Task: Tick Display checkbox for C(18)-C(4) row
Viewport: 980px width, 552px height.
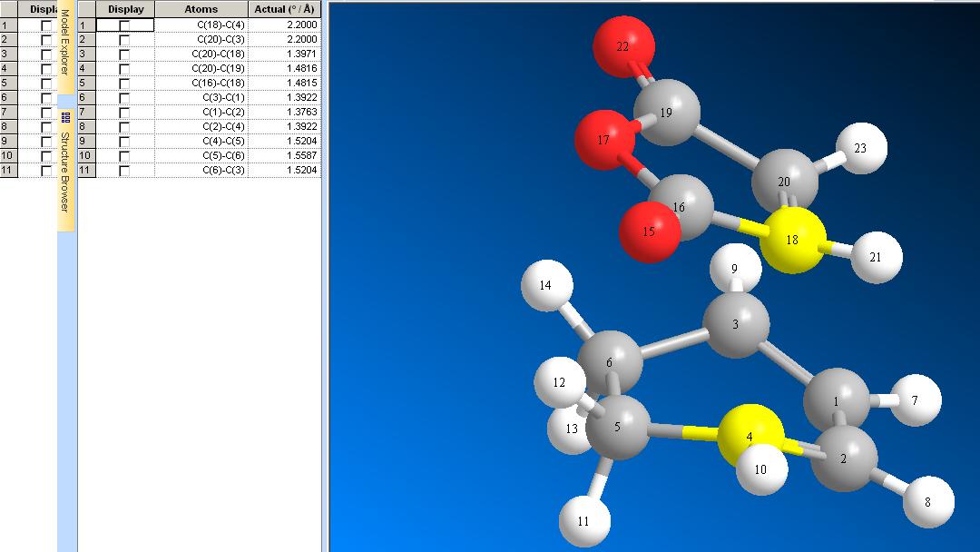Action: click(x=124, y=25)
